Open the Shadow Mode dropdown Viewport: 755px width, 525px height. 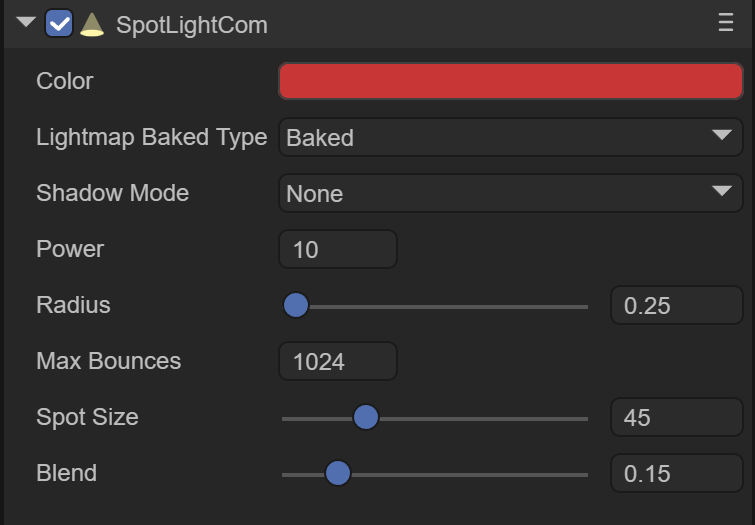click(510, 193)
